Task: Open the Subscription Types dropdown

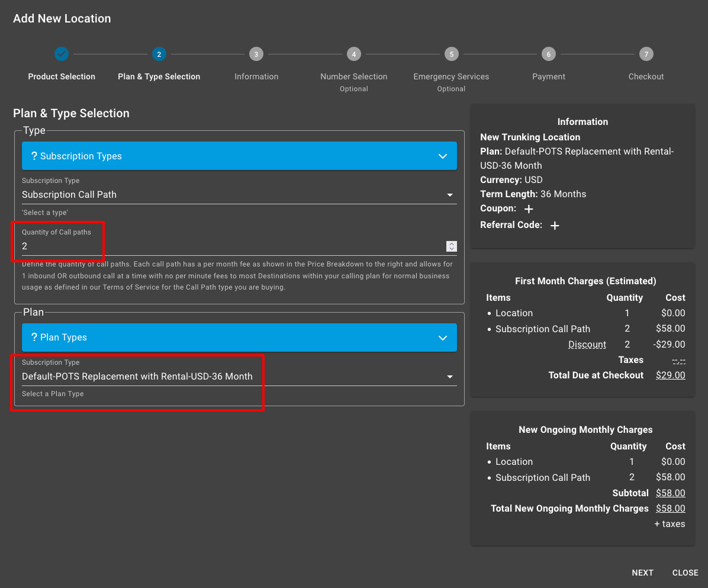Action: 443,156
